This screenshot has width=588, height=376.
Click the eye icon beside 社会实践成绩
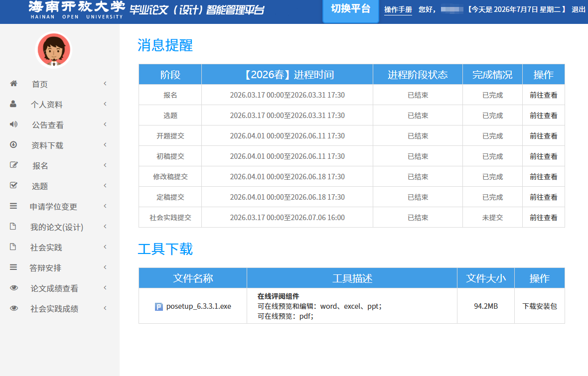click(14, 308)
